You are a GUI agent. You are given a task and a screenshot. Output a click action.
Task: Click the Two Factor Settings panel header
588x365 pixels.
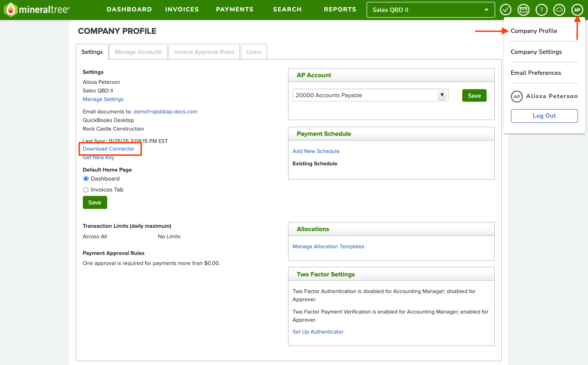pyautogui.click(x=391, y=274)
